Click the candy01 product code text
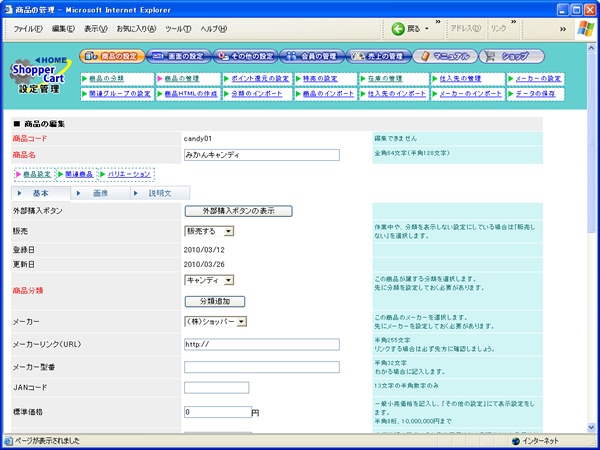 pyautogui.click(x=197, y=139)
